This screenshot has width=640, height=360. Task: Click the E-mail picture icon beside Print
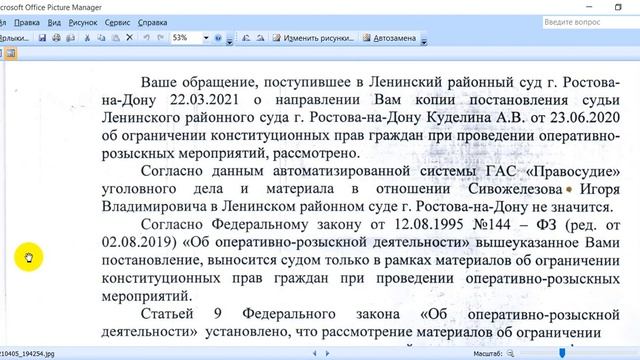71,38
